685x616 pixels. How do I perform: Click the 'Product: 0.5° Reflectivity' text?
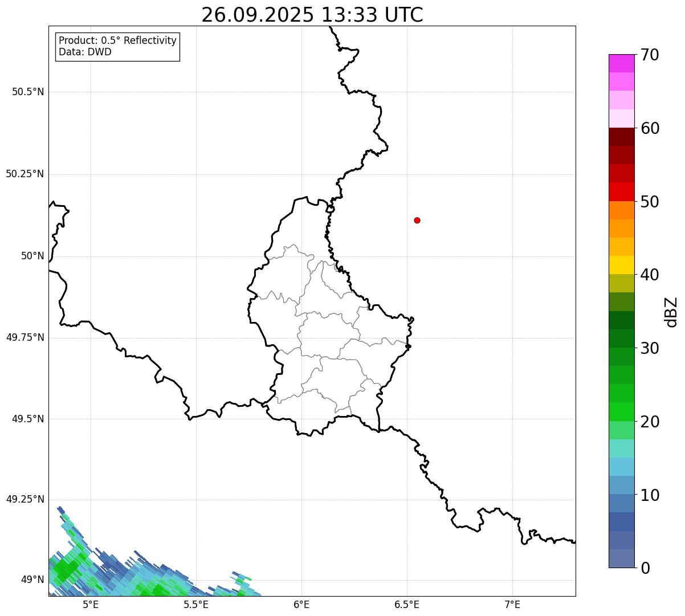(118, 41)
